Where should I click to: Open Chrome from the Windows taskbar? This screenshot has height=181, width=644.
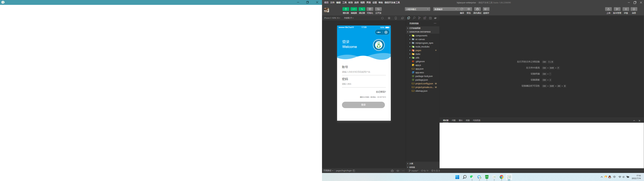pos(501,177)
